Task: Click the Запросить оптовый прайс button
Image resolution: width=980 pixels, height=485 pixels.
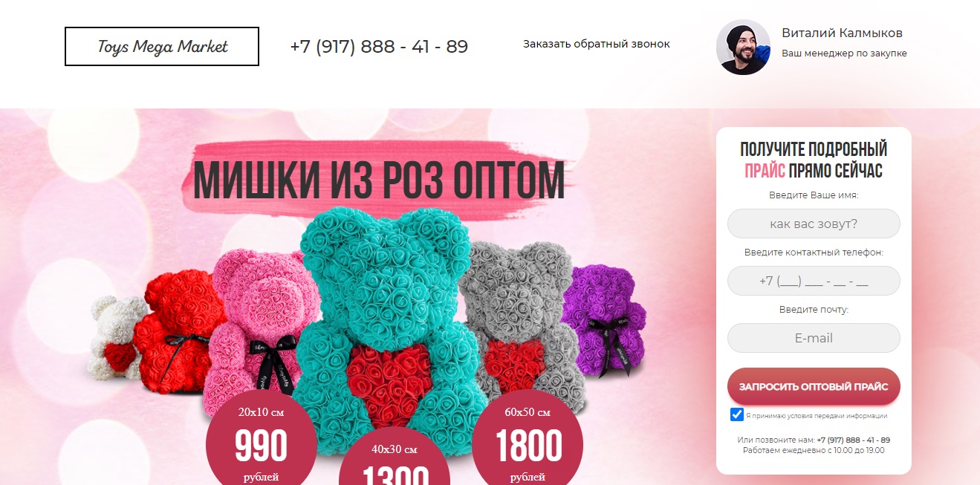Action: click(814, 386)
